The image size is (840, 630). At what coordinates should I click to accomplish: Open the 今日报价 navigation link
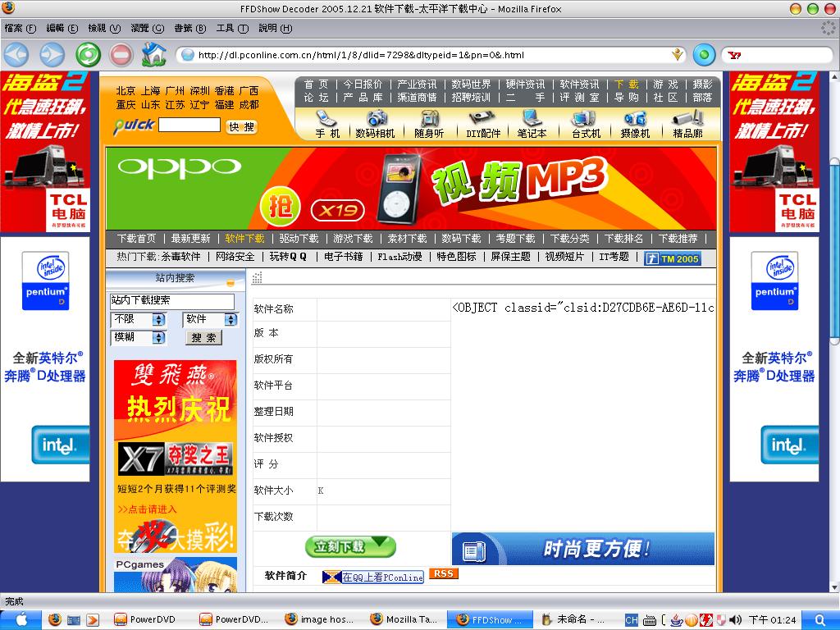click(x=363, y=84)
